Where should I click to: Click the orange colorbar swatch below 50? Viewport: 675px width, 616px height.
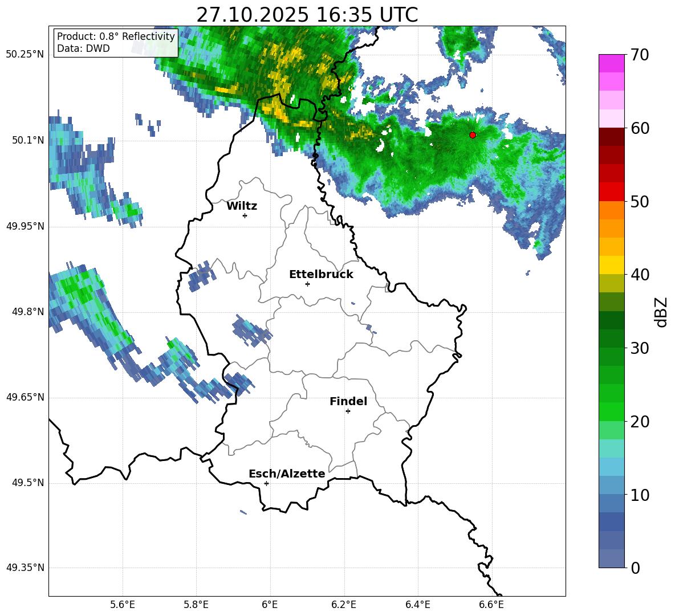(x=611, y=210)
